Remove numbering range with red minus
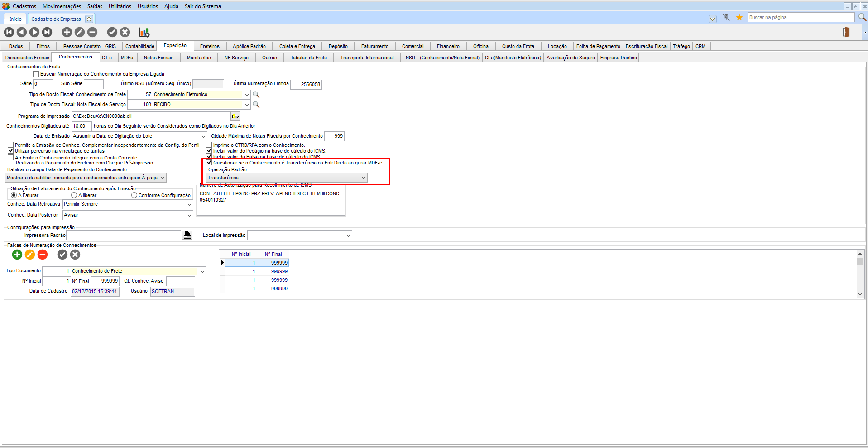The image size is (868, 448). coord(43,255)
